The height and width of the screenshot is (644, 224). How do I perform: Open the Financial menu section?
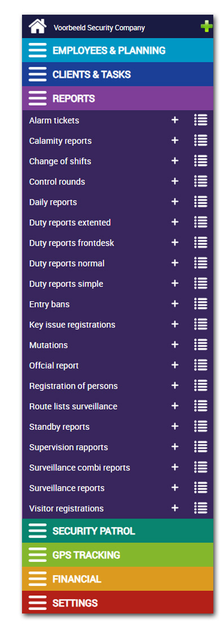click(118, 578)
